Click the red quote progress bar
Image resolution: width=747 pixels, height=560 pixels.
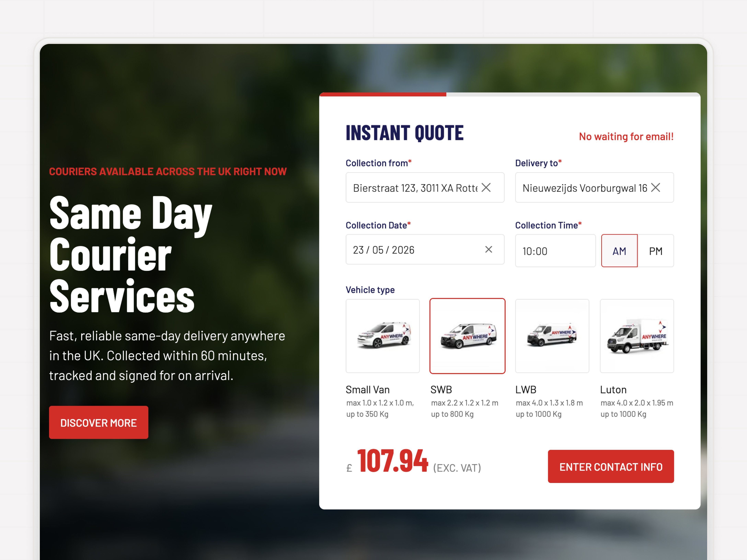click(383, 95)
